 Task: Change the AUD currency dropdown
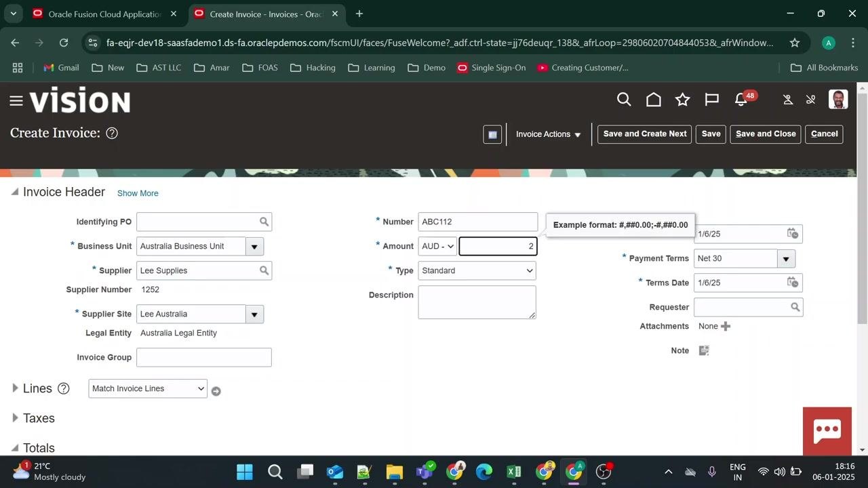pos(437,246)
